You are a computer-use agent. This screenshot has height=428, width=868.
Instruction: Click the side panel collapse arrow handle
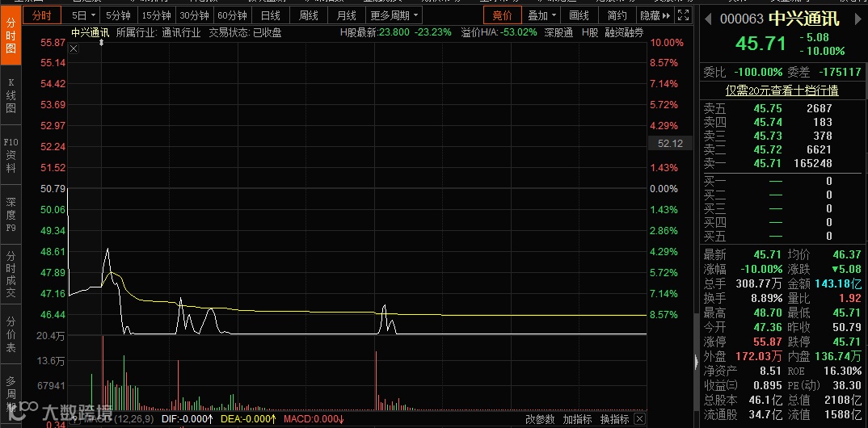pyautogui.click(x=697, y=362)
